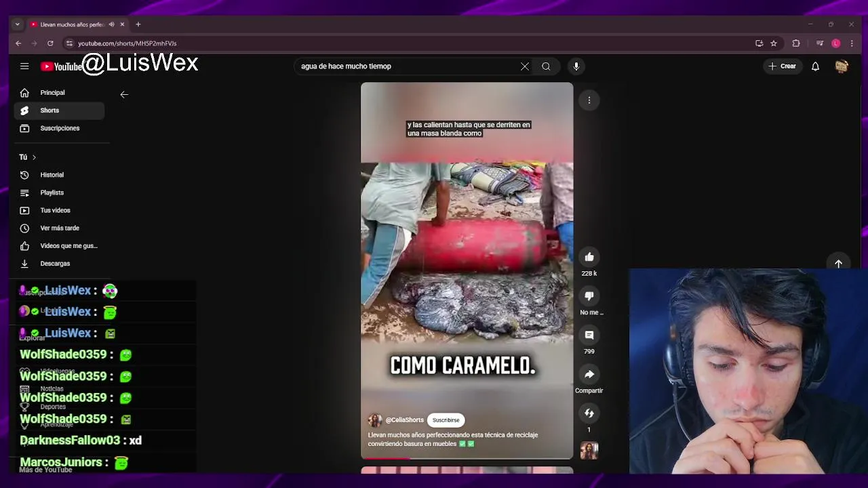Open the Short's three-dot options menu
The image size is (868, 488).
click(589, 100)
